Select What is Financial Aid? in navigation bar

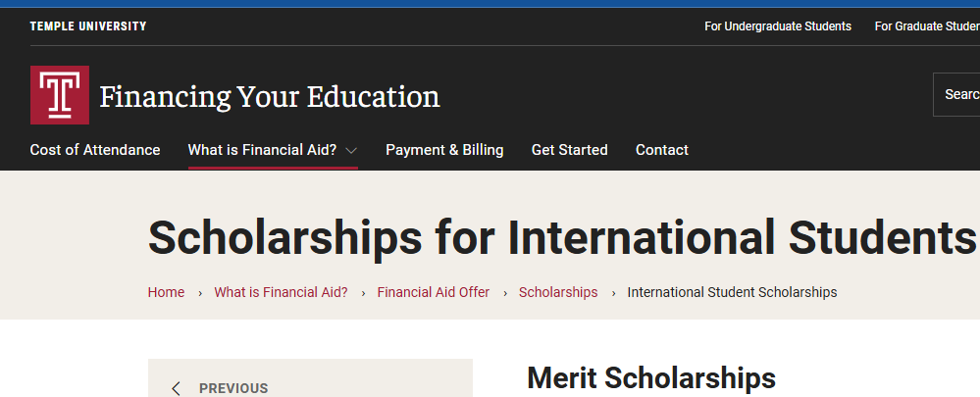click(262, 150)
